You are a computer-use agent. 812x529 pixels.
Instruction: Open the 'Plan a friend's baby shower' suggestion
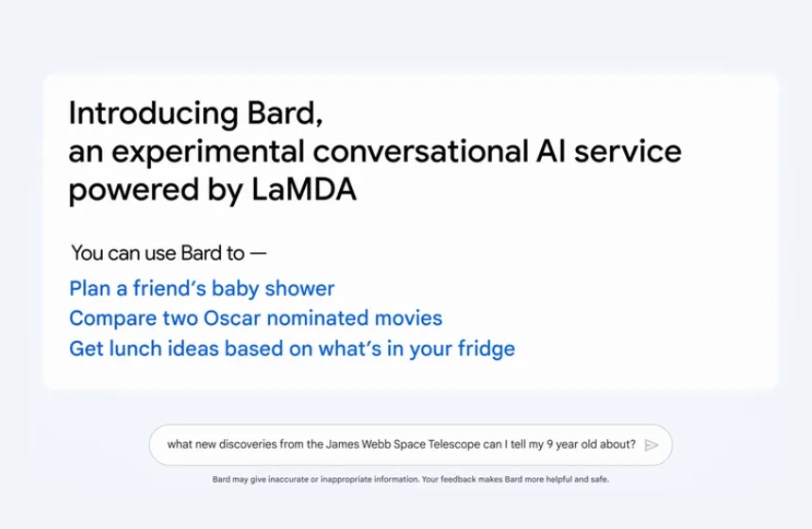pos(202,289)
